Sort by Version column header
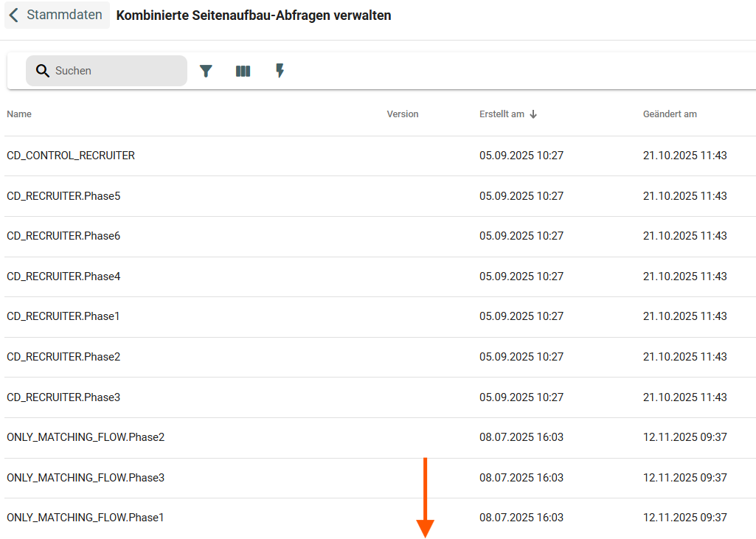 pos(403,114)
